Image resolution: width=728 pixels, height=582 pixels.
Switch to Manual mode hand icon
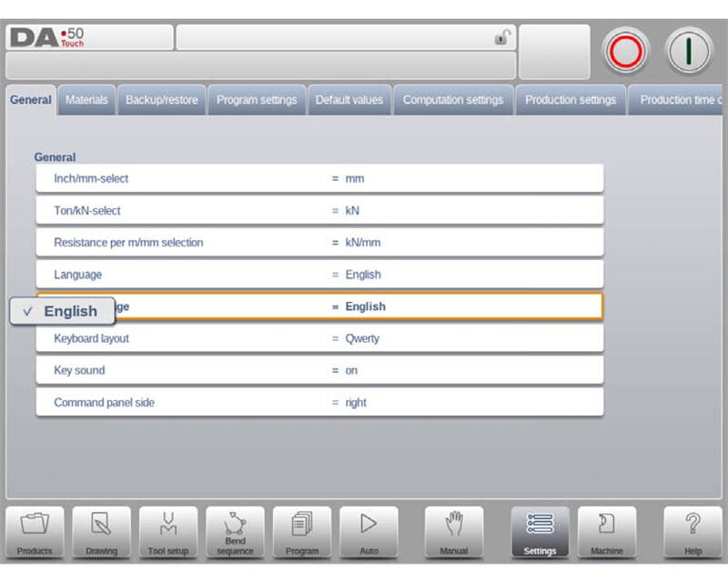[454, 532]
